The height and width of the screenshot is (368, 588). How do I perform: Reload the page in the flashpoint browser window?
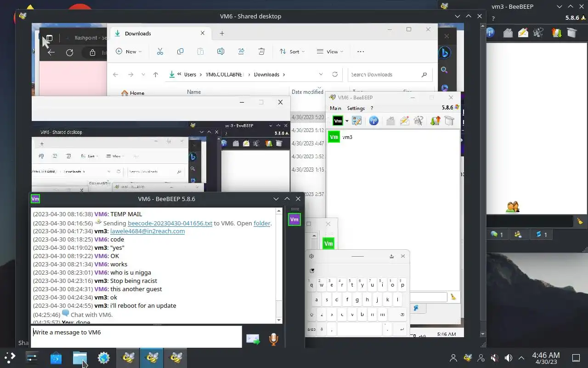coord(69,52)
